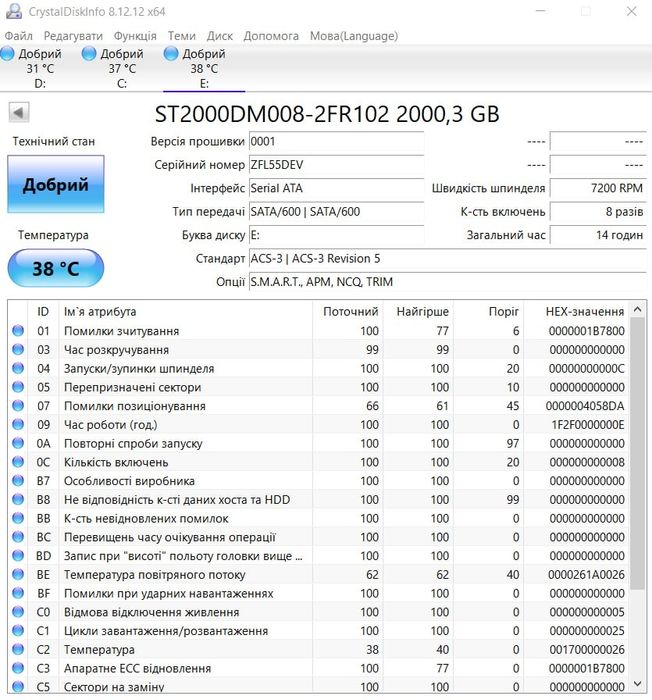Click the power-on count field 8 разів

598,212
